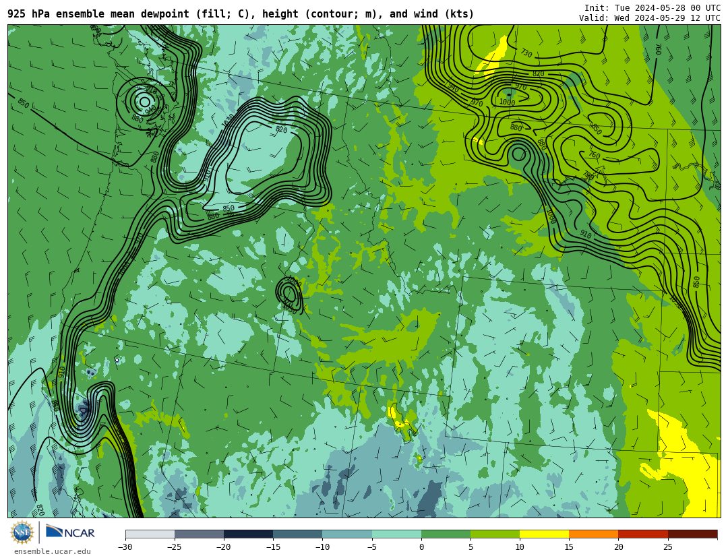Click the -10 colorbar tick label
The image size is (728, 560).
tap(322, 547)
